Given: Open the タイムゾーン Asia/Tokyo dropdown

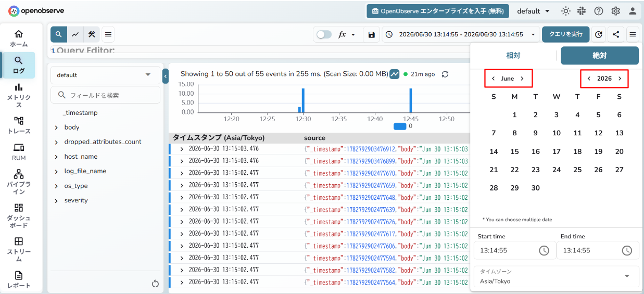Looking at the screenshot, I should tap(556, 276).
